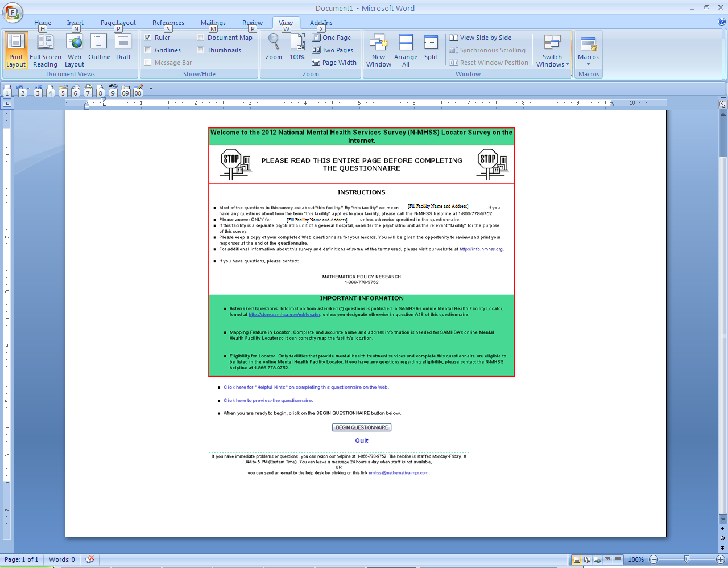Toggle the ruler button above the vertical scrollbar

723,104
